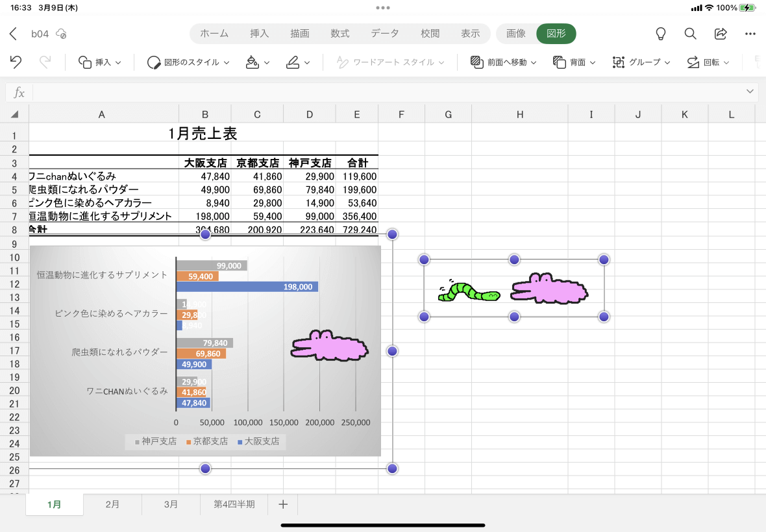
Task: Expand the shape outline dropdown arrow
Action: click(x=307, y=62)
